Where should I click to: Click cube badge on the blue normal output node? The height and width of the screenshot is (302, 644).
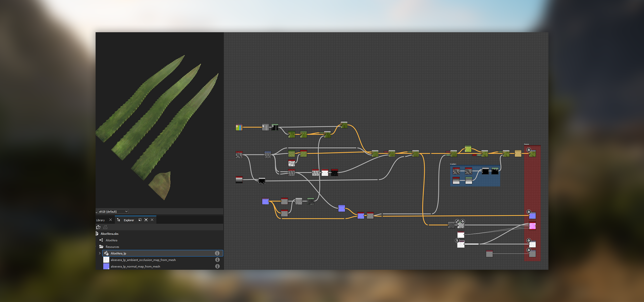529,212
